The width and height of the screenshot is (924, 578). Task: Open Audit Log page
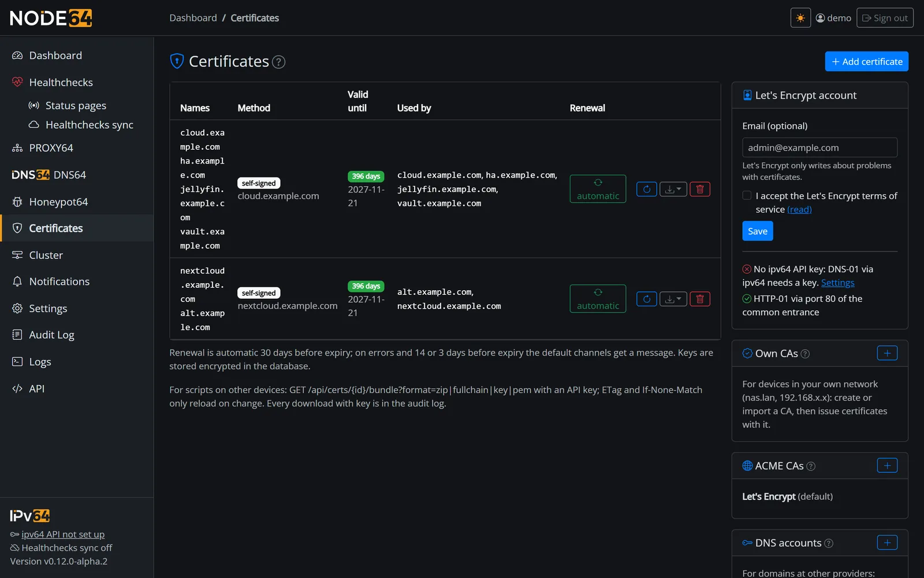pos(77,335)
